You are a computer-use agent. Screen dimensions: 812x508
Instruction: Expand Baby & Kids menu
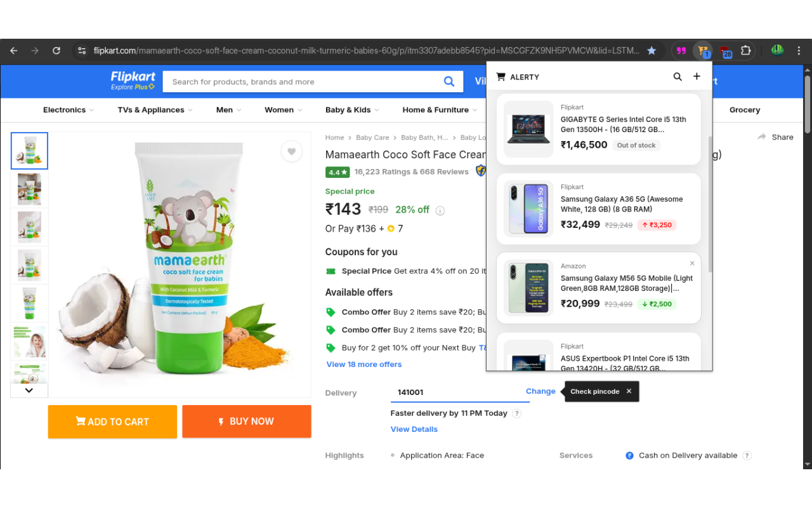tap(352, 110)
